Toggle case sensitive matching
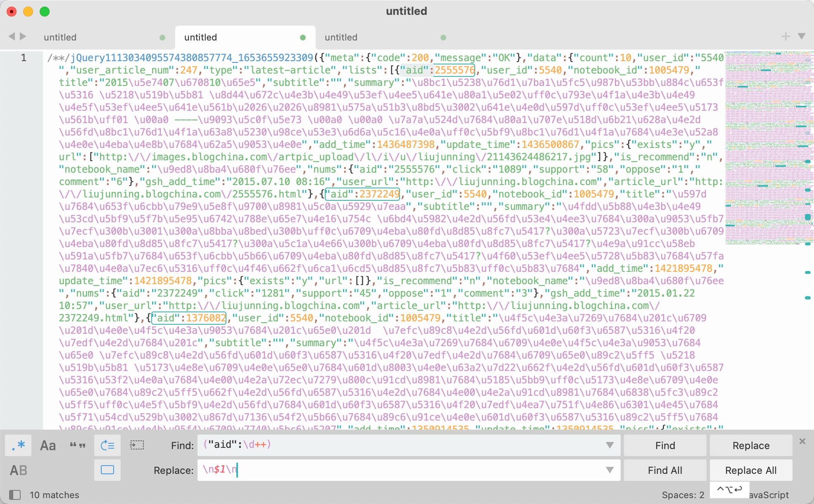 (x=48, y=445)
